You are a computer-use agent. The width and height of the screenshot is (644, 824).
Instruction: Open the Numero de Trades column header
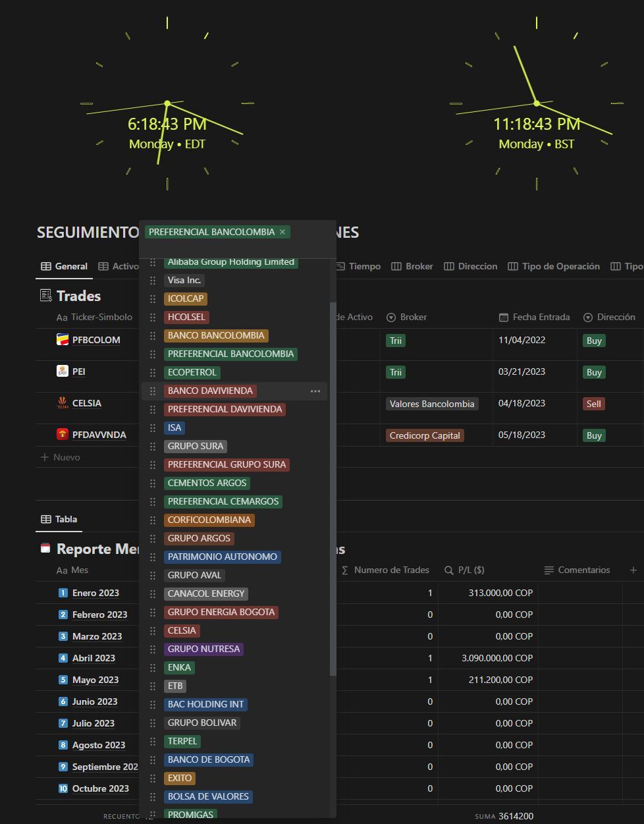tap(385, 570)
